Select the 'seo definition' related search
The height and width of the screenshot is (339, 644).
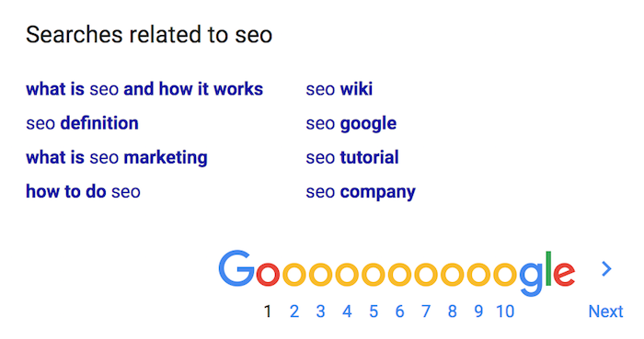click(82, 123)
